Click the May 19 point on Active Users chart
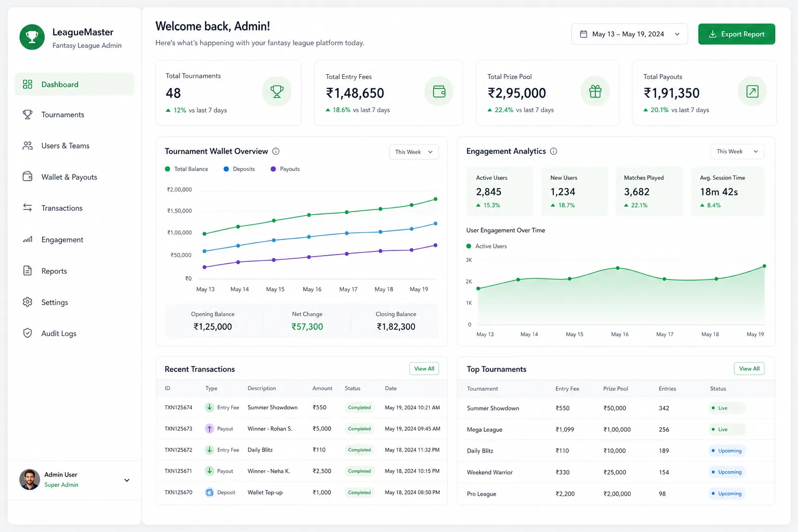 (x=764, y=266)
